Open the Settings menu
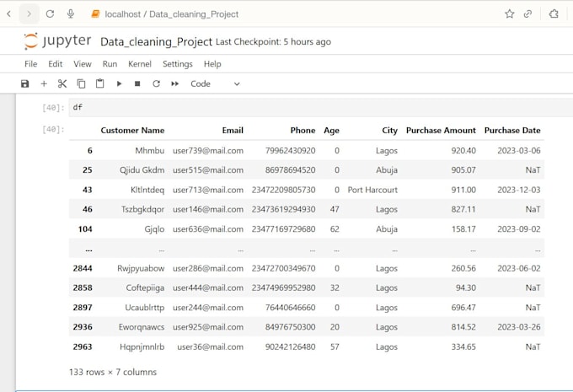This screenshot has width=573, height=392. (x=178, y=64)
